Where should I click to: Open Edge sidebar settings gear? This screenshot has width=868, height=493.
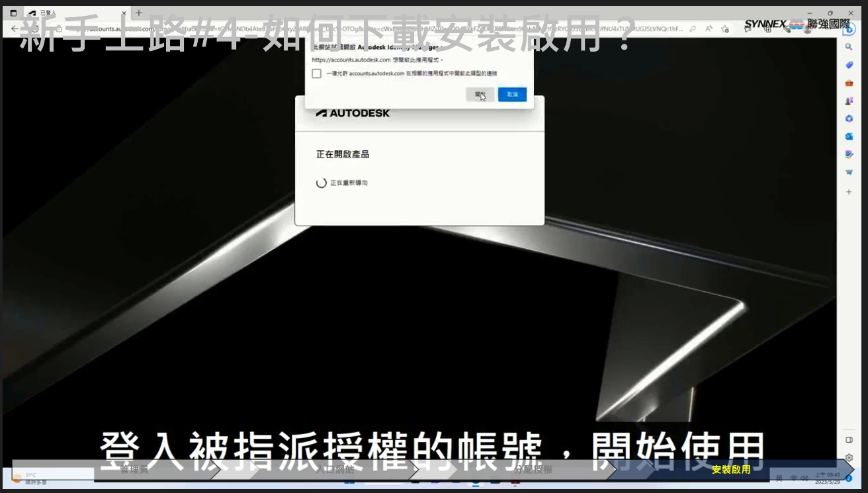pyautogui.click(x=849, y=457)
